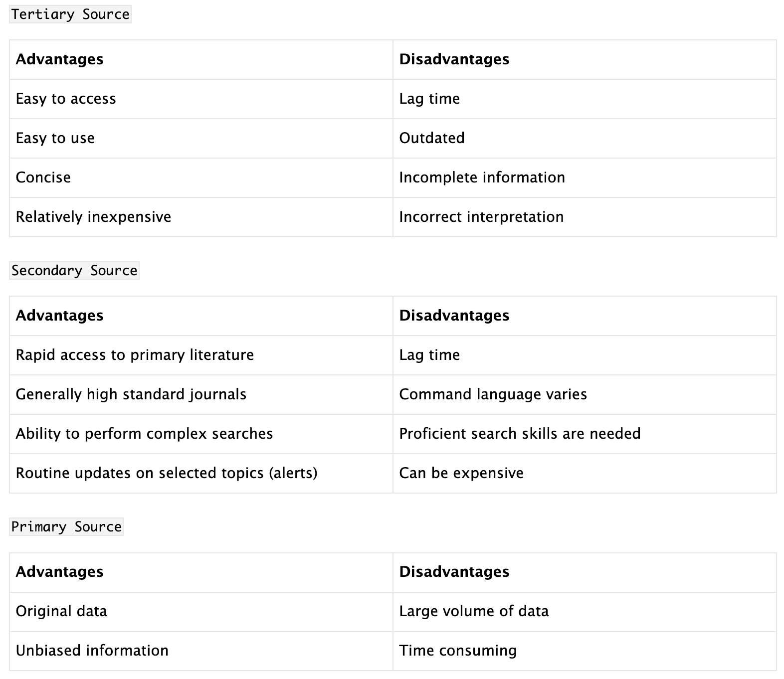Select "Proficient search skills are needed" cell
The image size is (784, 679).
pyautogui.click(x=520, y=434)
